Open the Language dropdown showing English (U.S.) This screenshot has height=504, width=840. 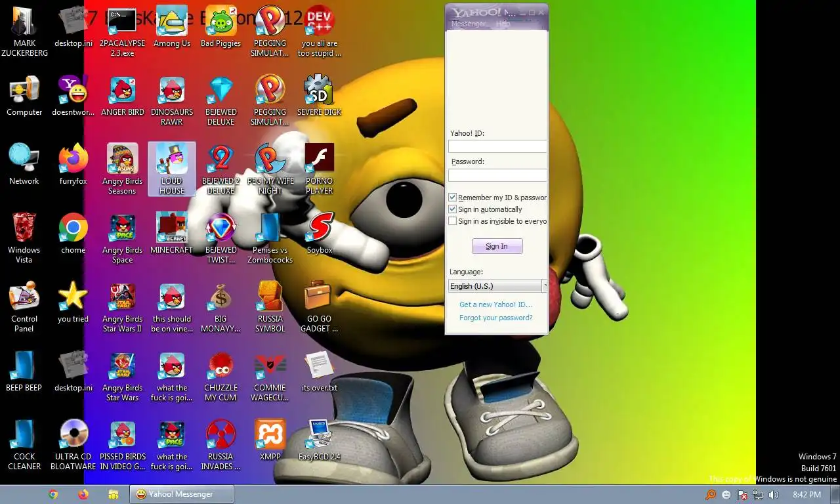tap(497, 286)
